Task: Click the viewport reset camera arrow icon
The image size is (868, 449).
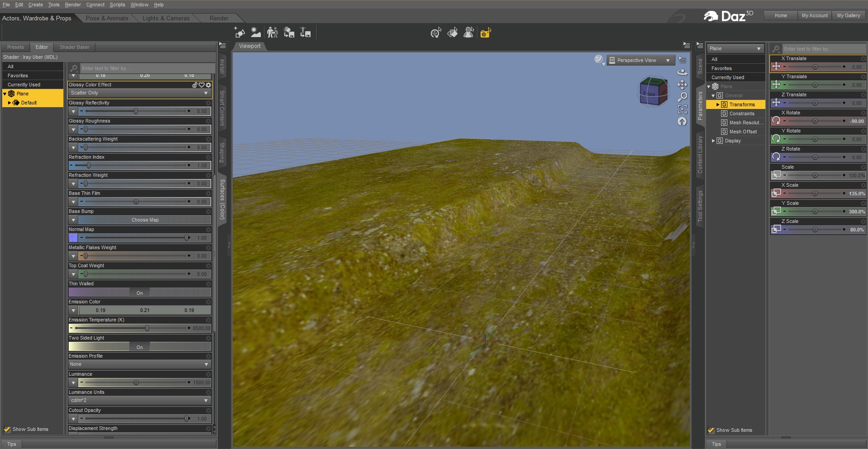Action: coord(682,121)
